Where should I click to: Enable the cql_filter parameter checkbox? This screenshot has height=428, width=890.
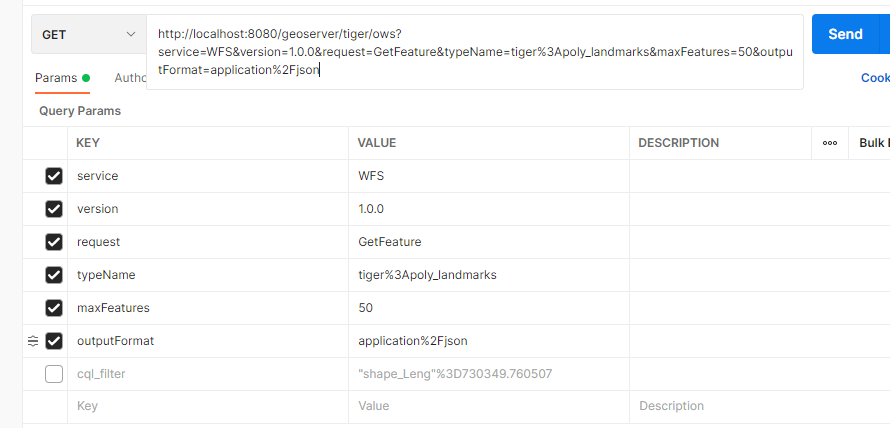(x=54, y=374)
